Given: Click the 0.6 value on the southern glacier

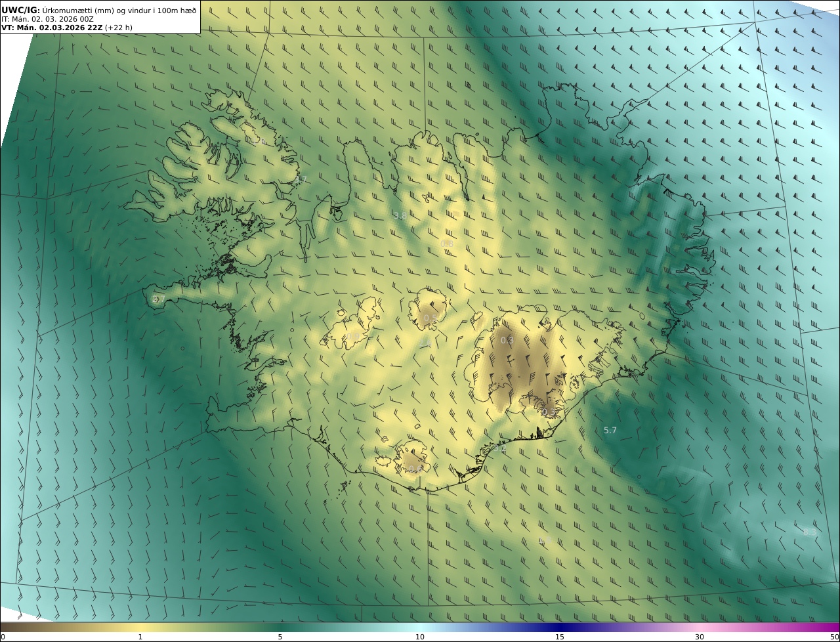Looking at the screenshot, I should coord(414,469).
